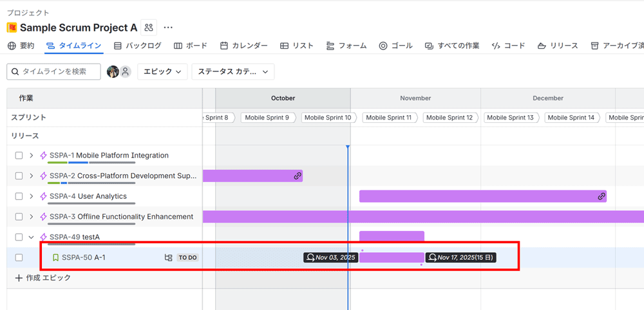
Task: Tick the checkbox for SSPA-2 Cross-Platform Development
Action: [x=19, y=176]
